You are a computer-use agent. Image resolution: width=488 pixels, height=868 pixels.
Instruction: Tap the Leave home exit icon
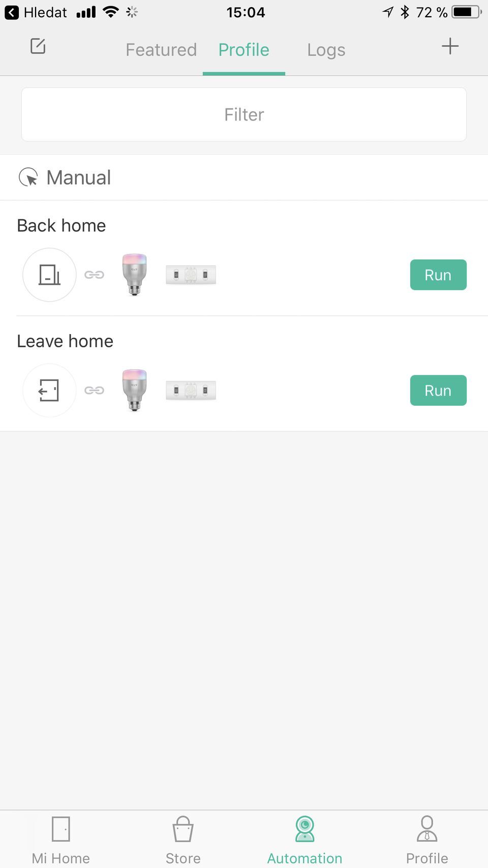tap(49, 390)
